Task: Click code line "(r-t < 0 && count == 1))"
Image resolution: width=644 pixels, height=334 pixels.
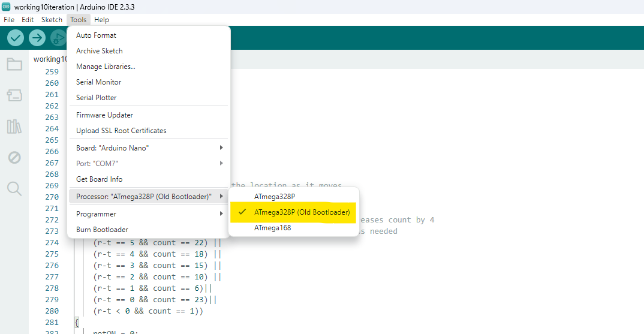Action: click(x=148, y=311)
